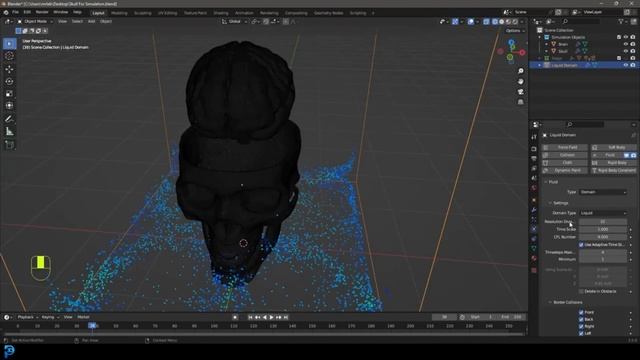640x360 pixels.
Task: Click the timeline playhead frame marker
Action: click(93, 326)
